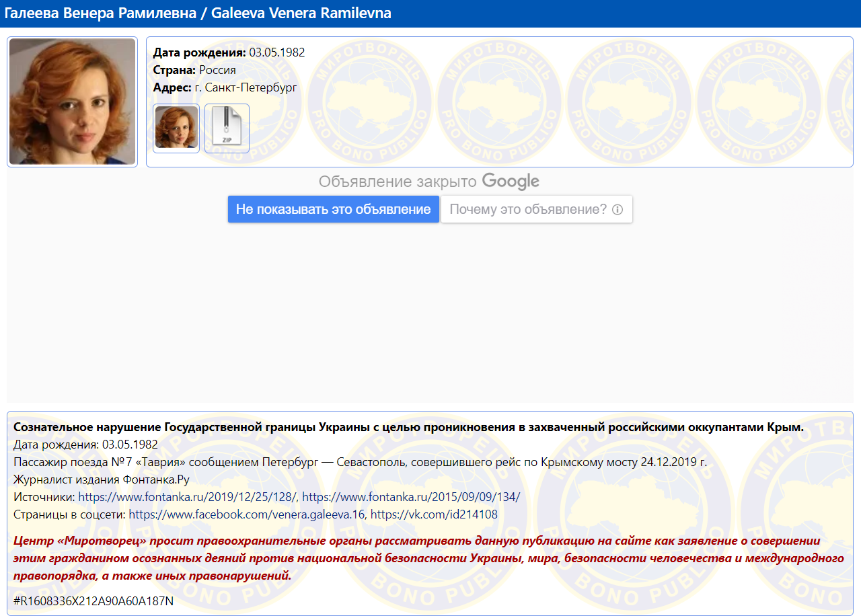
Task: Click the page title in the blue header
Action: pos(198,13)
